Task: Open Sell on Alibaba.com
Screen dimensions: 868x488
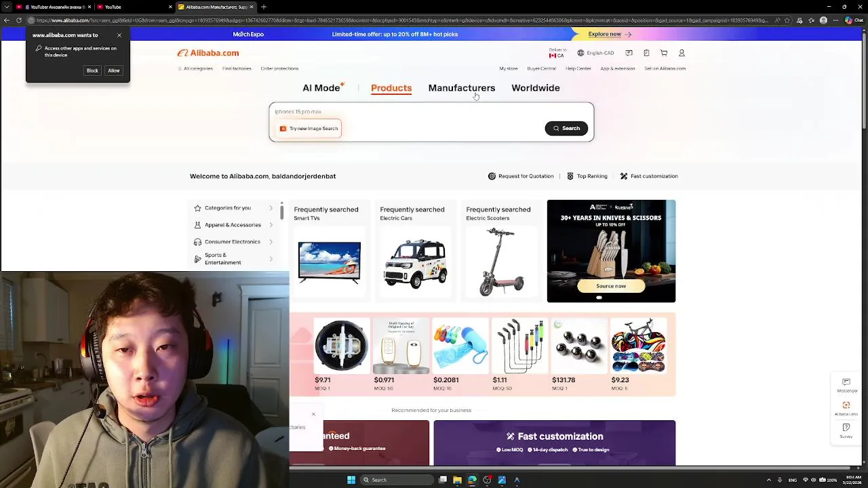Action: pos(665,68)
